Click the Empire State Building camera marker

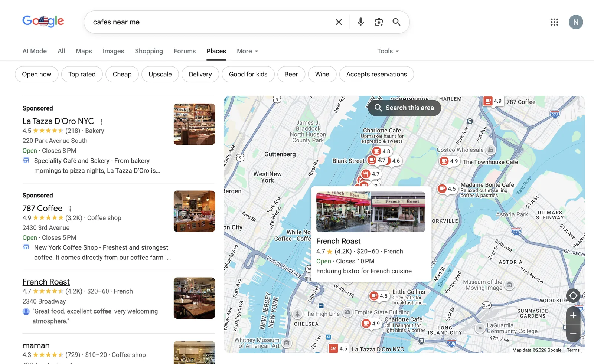[x=347, y=312]
